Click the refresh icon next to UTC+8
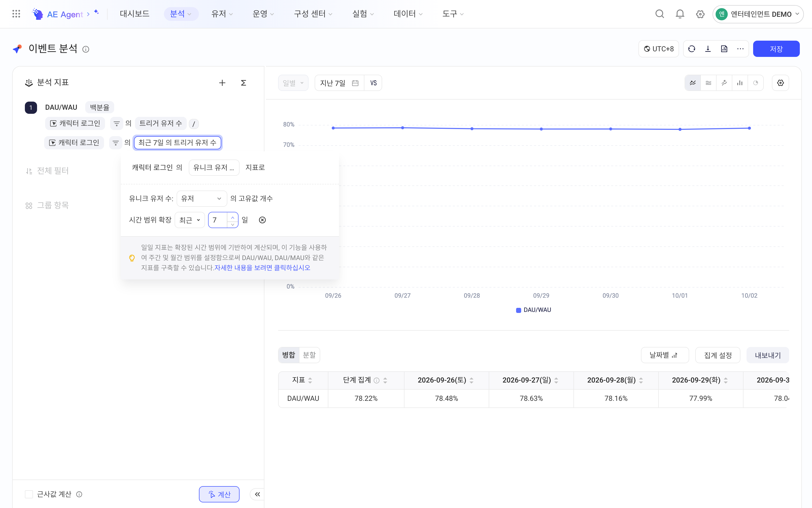The width and height of the screenshot is (812, 508). click(691, 49)
